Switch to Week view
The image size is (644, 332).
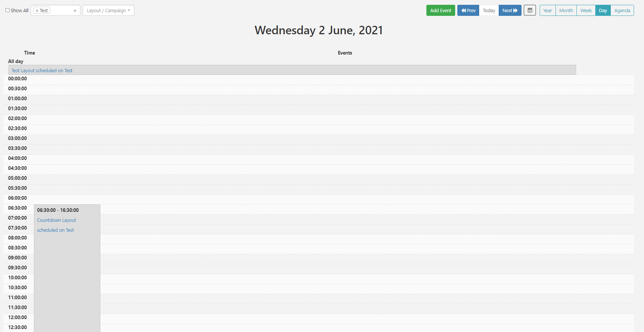(x=586, y=10)
